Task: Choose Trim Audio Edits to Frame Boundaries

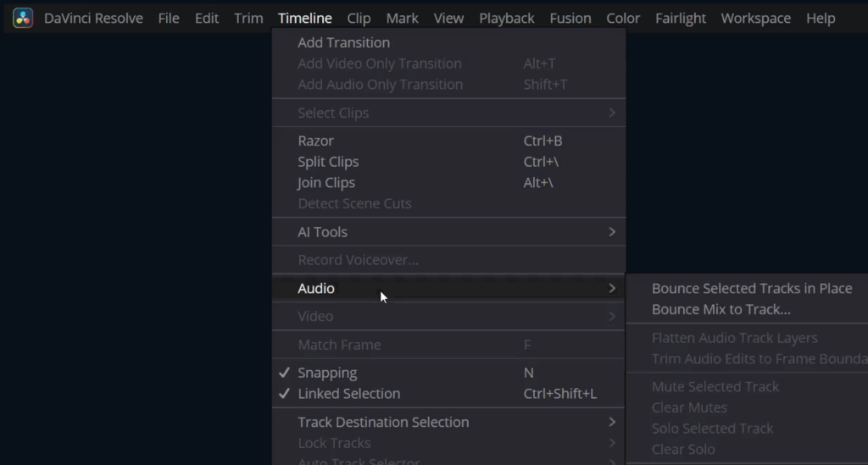Action: click(x=748, y=359)
